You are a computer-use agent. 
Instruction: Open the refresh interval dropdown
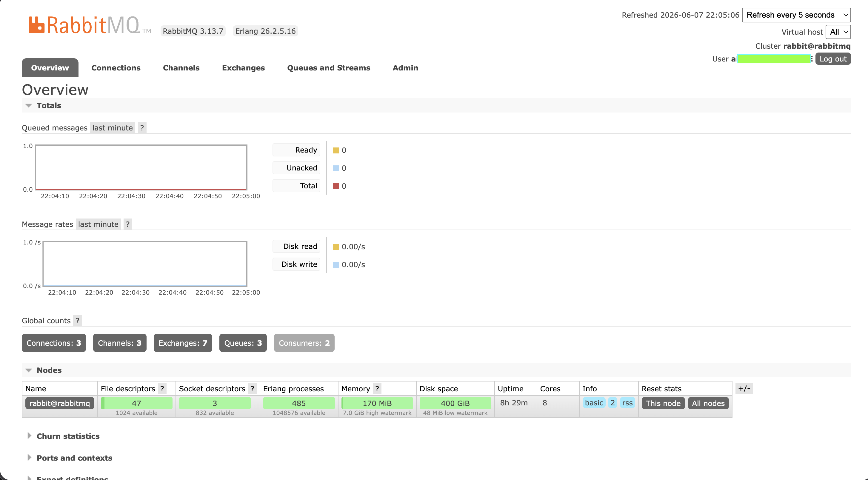[796, 15]
